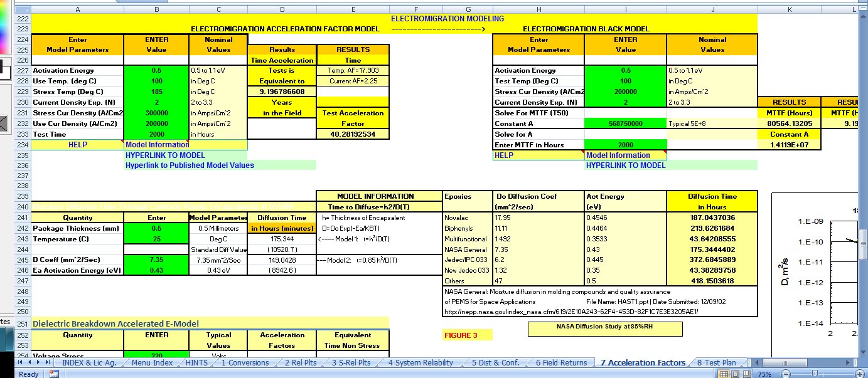Open the 5 Dist & Conf. sheet
The image size is (868, 378).
[495, 362]
